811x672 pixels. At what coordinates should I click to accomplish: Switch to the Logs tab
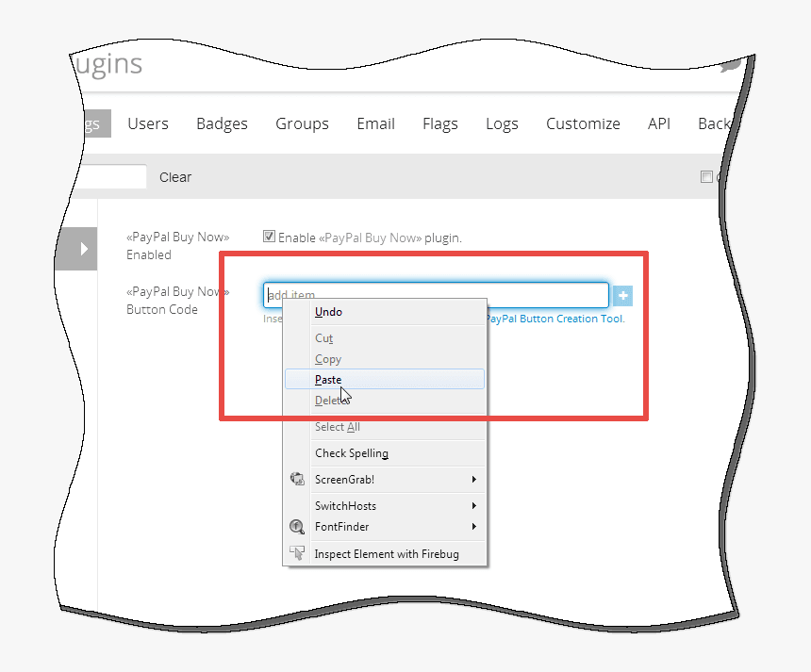(502, 123)
